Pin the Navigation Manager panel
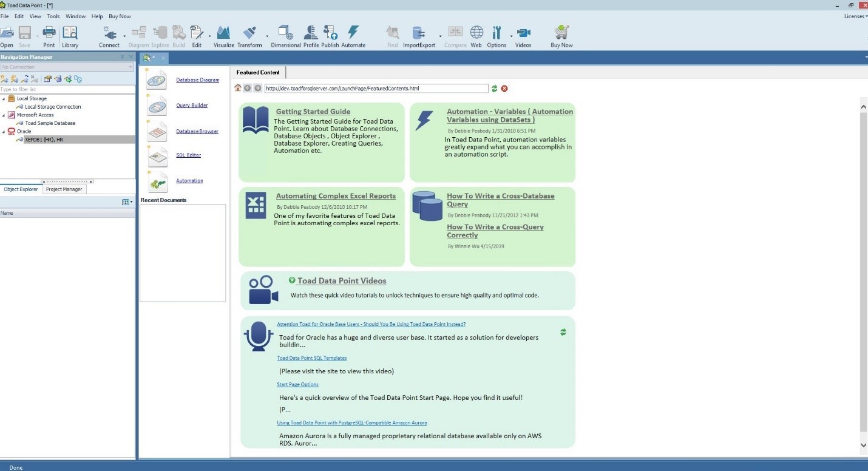Viewport: 868px width, 471px height. click(x=123, y=57)
